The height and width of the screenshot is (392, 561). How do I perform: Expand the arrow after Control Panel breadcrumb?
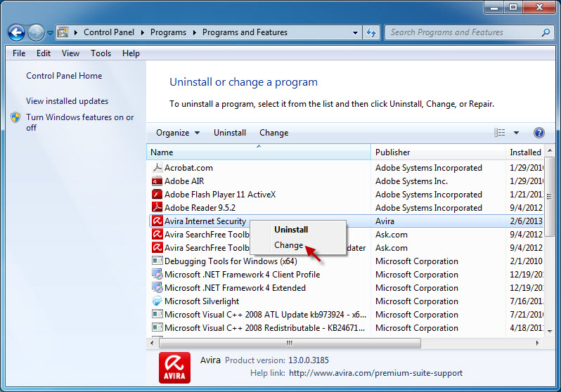click(143, 32)
